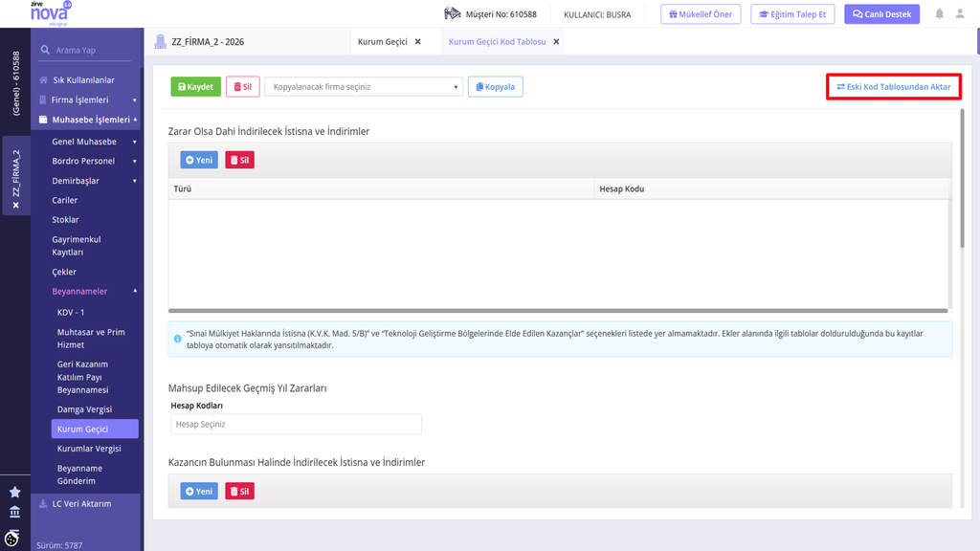Expand Demirbaşlar submenu

[x=134, y=181]
